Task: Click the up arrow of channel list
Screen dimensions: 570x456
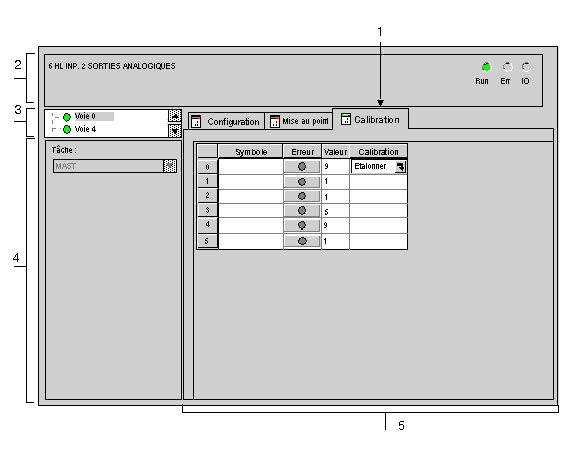Action: 175,116
